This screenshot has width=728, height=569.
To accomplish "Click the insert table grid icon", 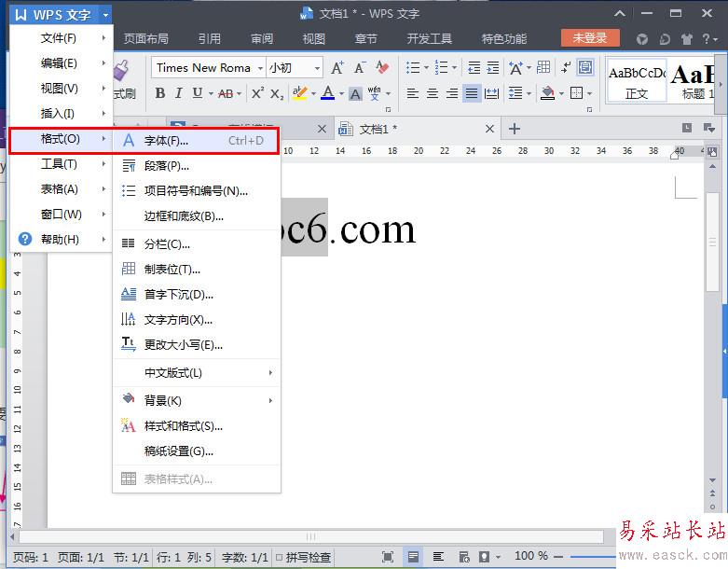I will [543, 68].
